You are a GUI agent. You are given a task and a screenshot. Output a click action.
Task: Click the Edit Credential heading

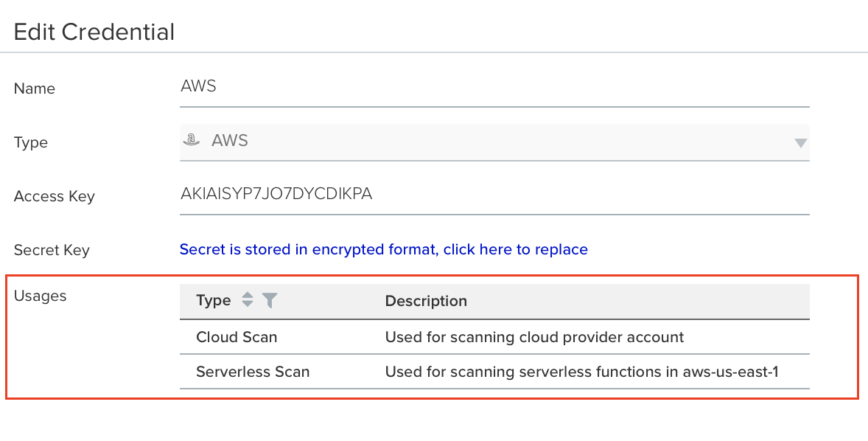coord(94,32)
